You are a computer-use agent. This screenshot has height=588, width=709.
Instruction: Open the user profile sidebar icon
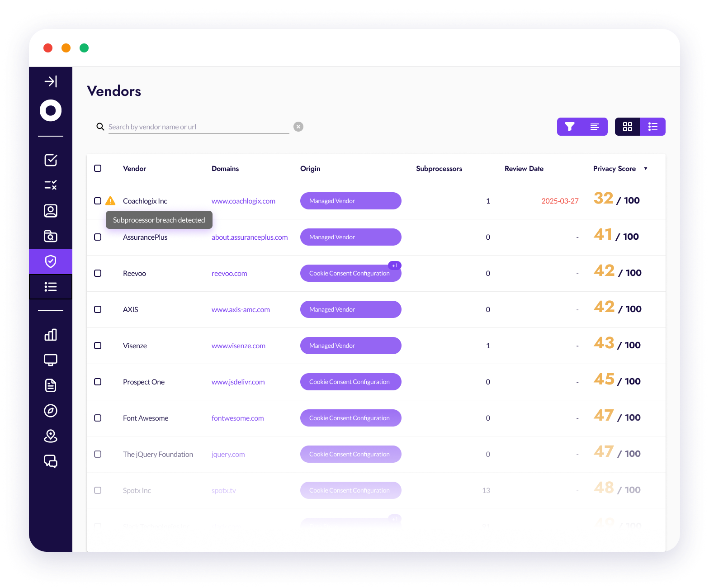pyautogui.click(x=51, y=211)
